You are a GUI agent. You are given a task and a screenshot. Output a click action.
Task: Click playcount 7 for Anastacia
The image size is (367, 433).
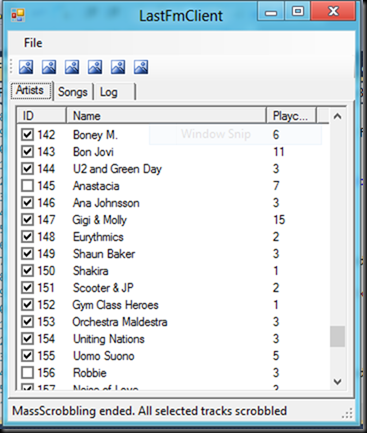click(276, 186)
